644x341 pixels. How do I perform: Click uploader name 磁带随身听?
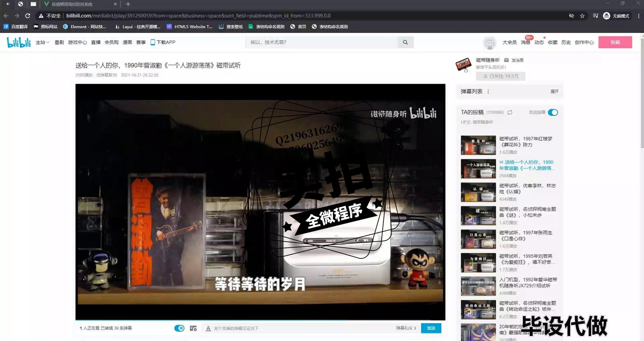(488, 60)
